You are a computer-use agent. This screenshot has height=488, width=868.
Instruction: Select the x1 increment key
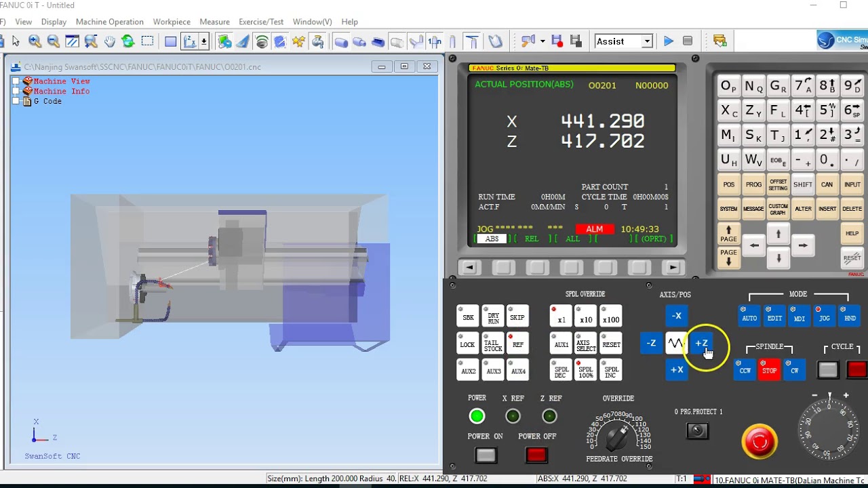(x=561, y=316)
